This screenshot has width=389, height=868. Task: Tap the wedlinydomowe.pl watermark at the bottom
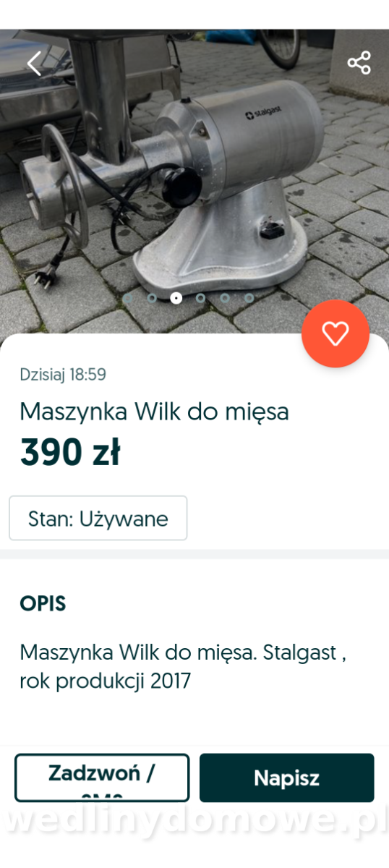[194, 822]
